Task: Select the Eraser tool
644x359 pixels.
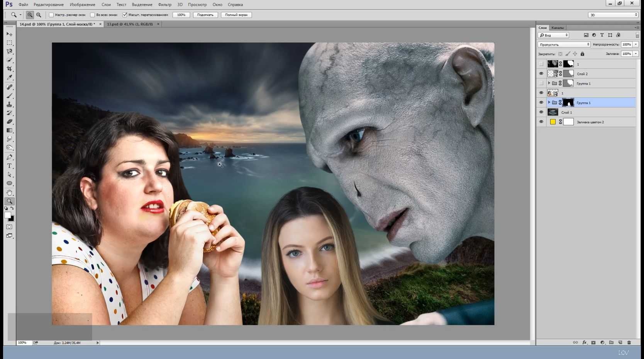Action: 10,122
